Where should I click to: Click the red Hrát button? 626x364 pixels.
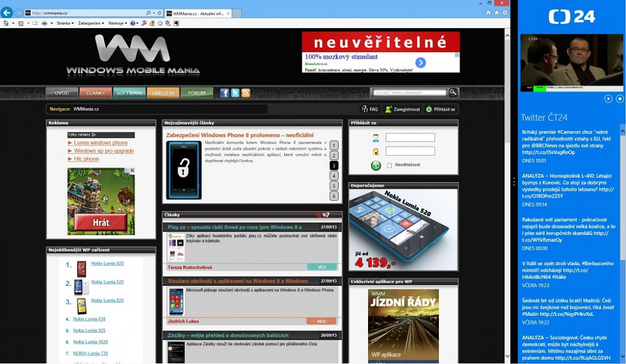pos(101,222)
